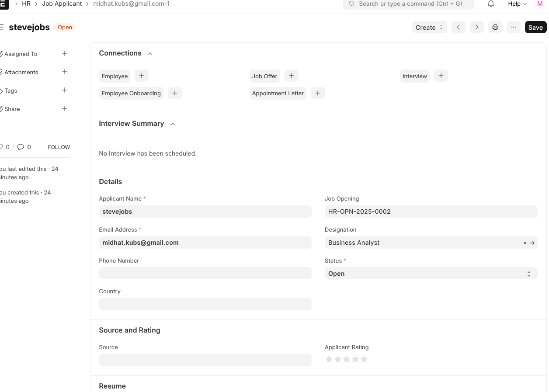
Task: Go to HR breadcrumb
Action: [26, 3]
